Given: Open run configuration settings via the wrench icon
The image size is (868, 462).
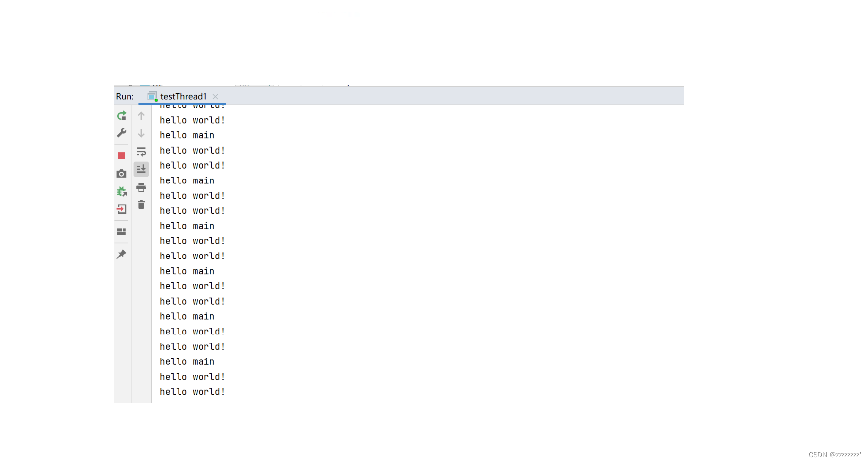Looking at the screenshot, I should [122, 133].
